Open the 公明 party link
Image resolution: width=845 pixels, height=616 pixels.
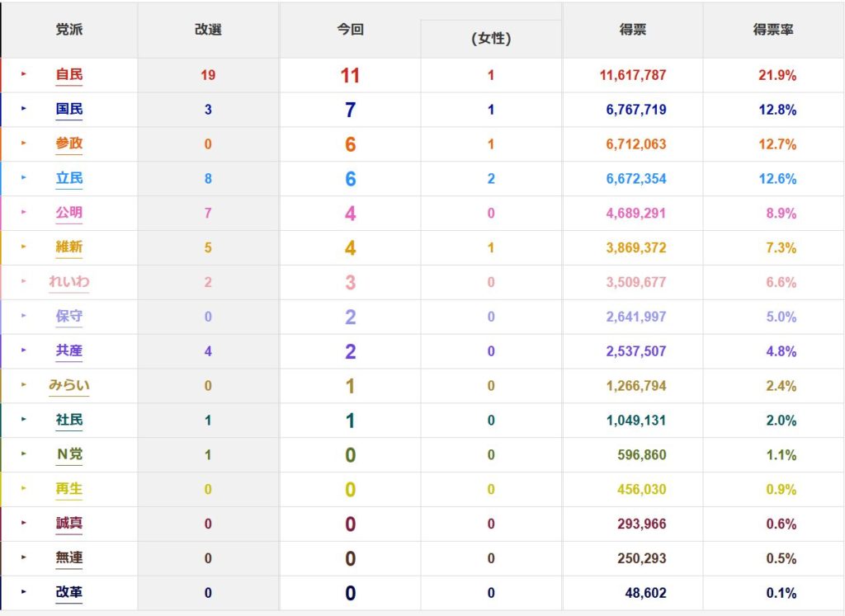69,213
